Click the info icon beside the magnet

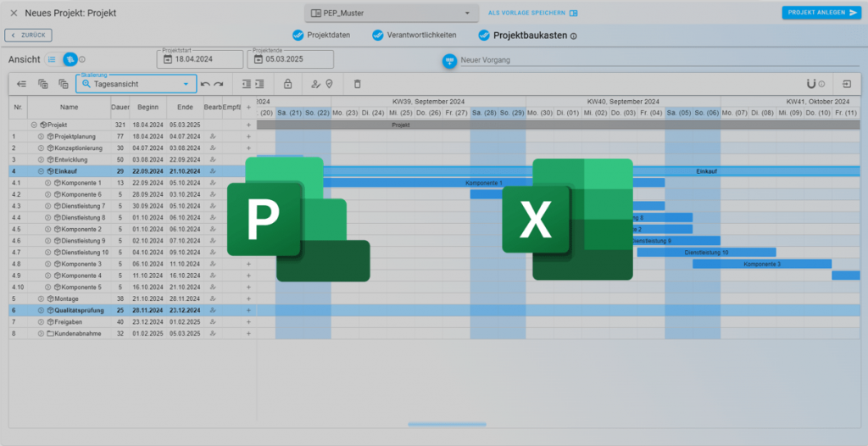(x=821, y=84)
